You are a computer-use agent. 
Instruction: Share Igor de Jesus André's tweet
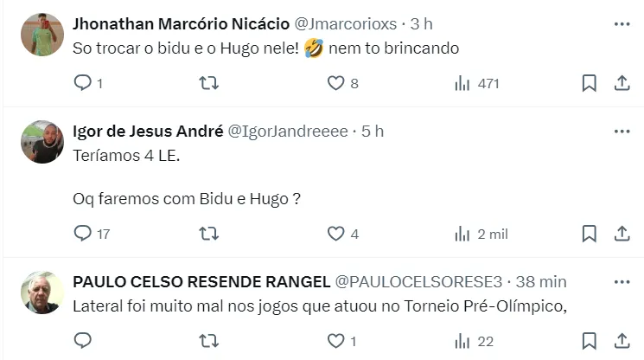click(621, 234)
